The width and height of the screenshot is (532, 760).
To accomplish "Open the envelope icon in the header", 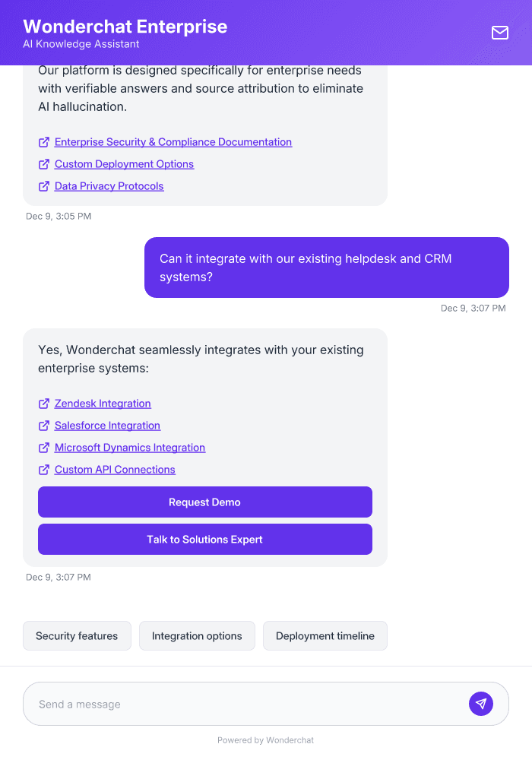I will [x=499, y=33].
